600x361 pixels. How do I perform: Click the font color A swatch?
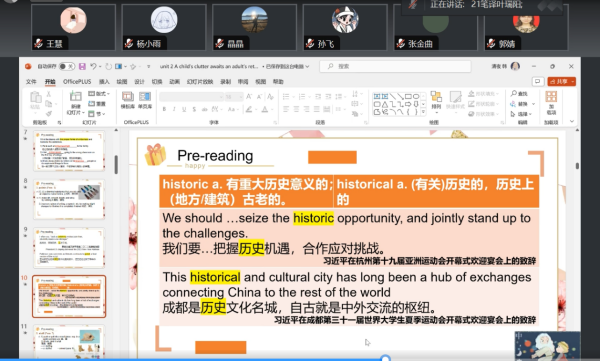(265, 109)
